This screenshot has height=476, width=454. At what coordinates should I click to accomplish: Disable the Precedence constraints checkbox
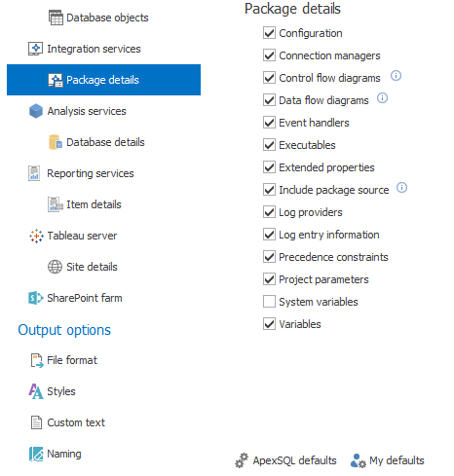click(x=269, y=257)
